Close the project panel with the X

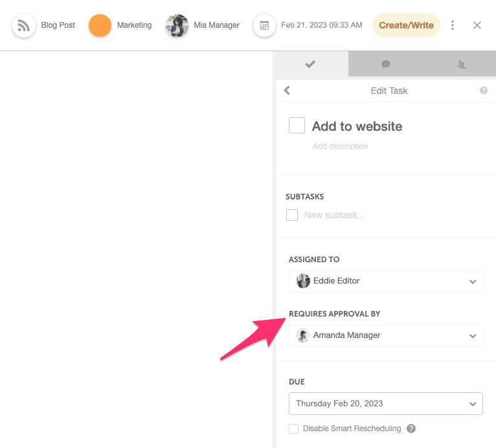(x=477, y=26)
